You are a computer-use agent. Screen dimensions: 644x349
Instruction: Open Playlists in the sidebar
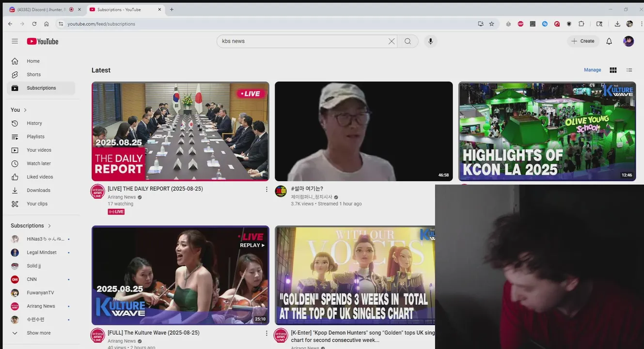point(41,137)
